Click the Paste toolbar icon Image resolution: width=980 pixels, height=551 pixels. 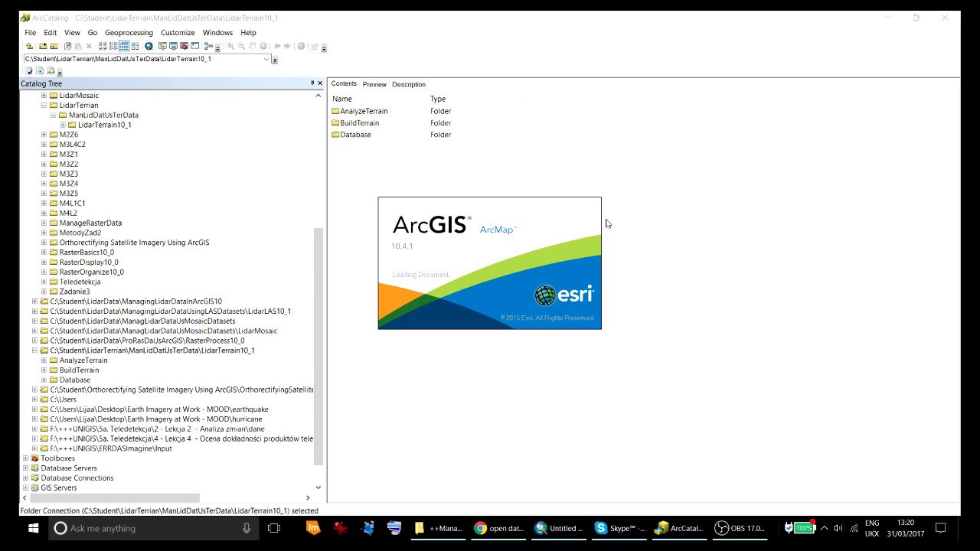coord(78,47)
